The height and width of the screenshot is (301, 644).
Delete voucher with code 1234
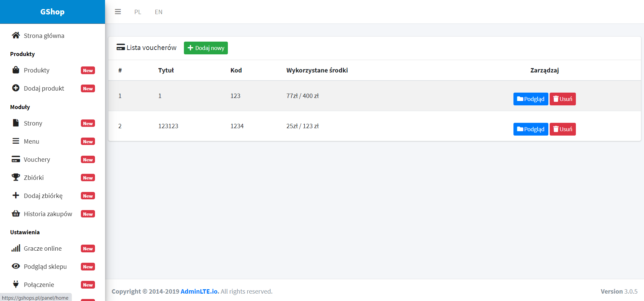click(562, 129)
